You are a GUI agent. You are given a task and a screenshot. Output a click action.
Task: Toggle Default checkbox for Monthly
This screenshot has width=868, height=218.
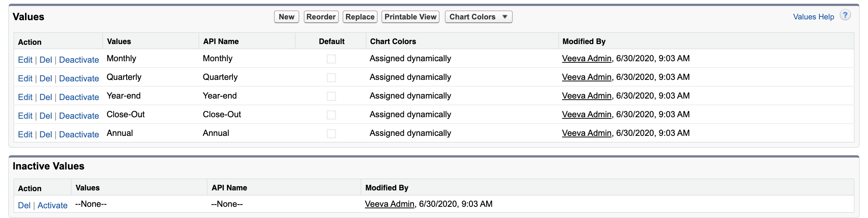tap(331, 59)
